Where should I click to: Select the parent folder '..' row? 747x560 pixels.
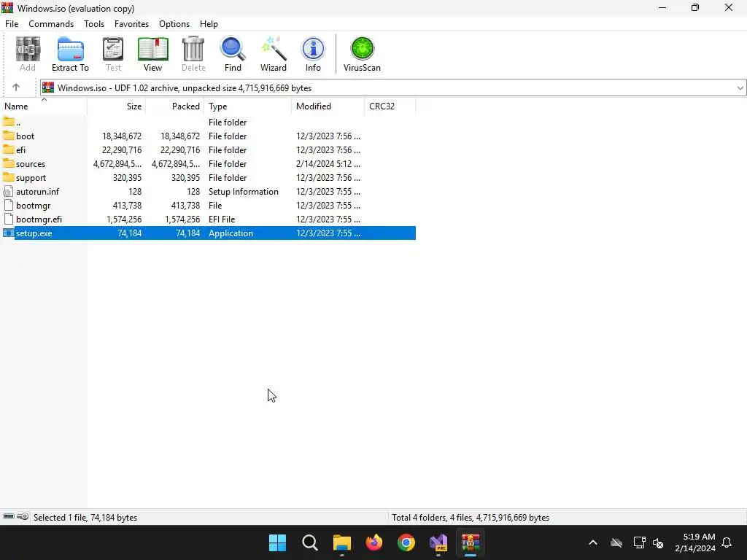pos(208,122)
